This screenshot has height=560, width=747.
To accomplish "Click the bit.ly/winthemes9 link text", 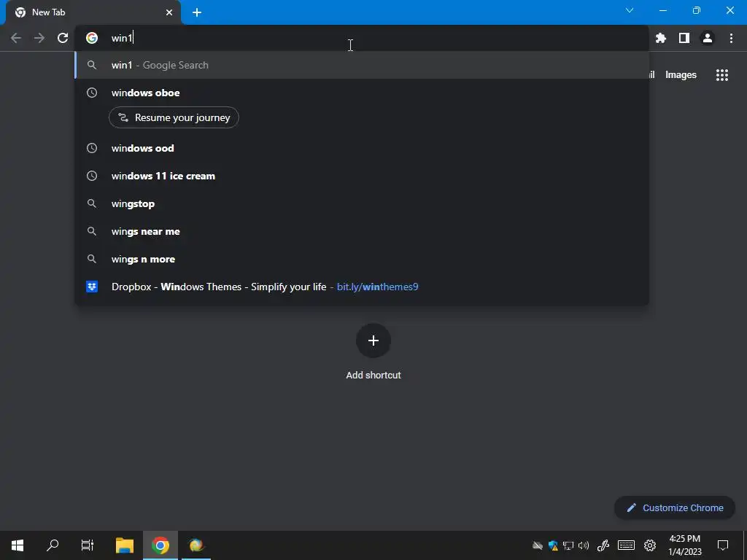I will (377, 287).
